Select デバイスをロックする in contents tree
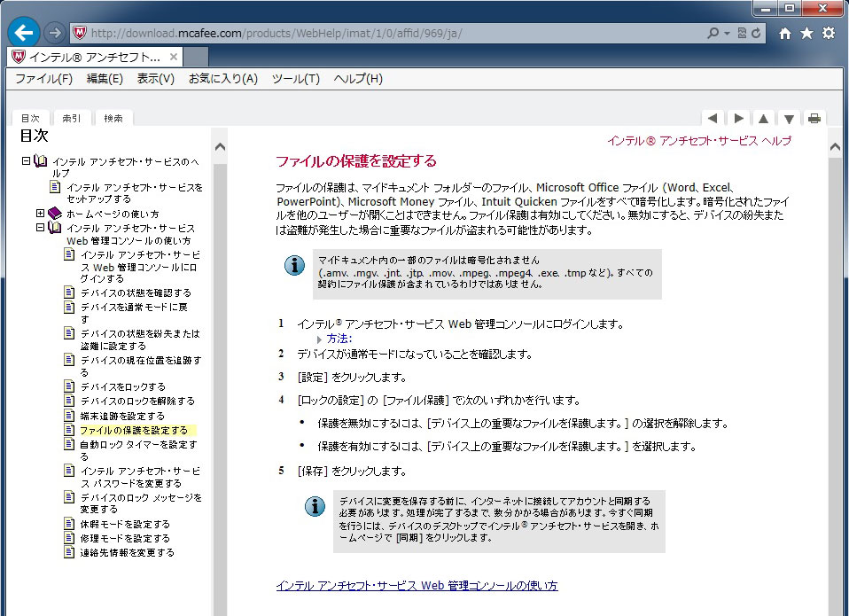 click(x=122, y=387)
